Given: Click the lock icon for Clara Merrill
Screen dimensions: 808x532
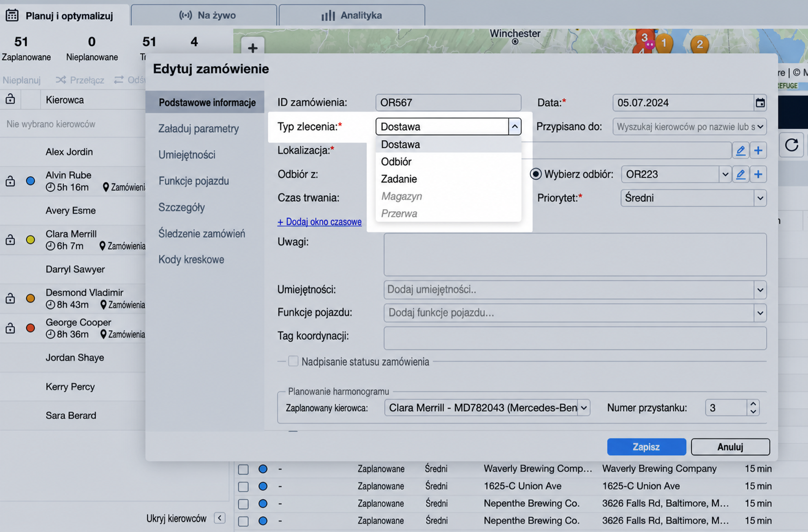Looking at the screenshot, I should [x=10, y=240].
